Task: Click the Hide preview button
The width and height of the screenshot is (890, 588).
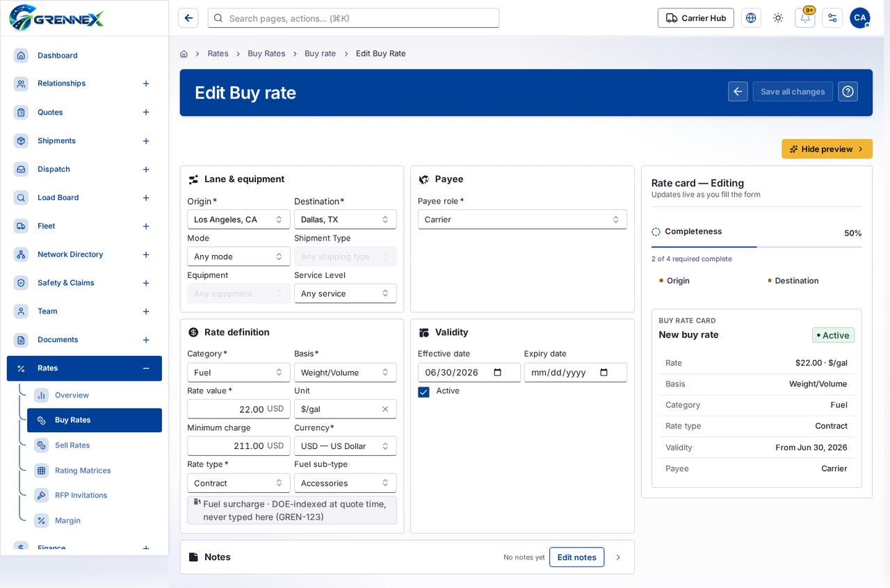Action: (827, 149)
